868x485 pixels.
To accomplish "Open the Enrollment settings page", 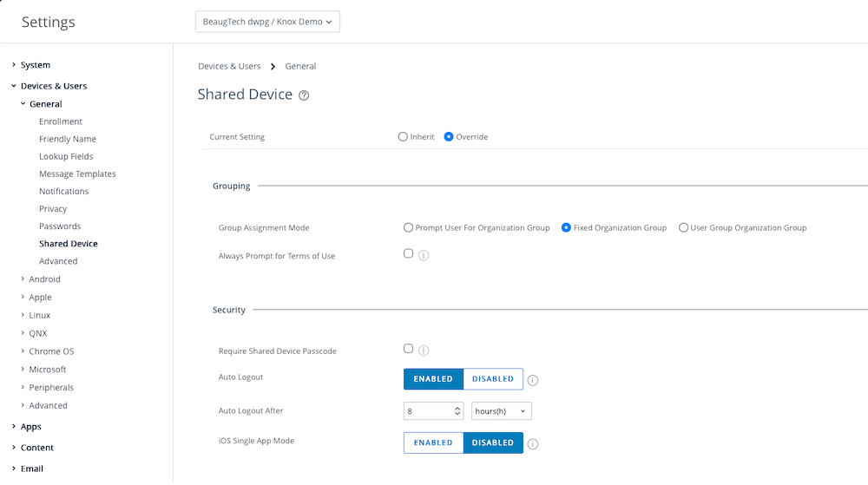I will (x=61, y=121).
